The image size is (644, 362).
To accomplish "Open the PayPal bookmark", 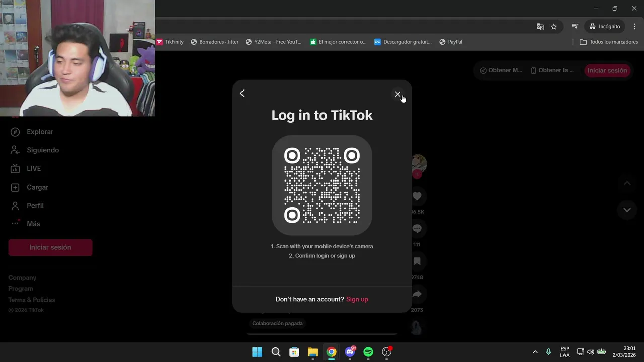I will (x=451, y=42).
